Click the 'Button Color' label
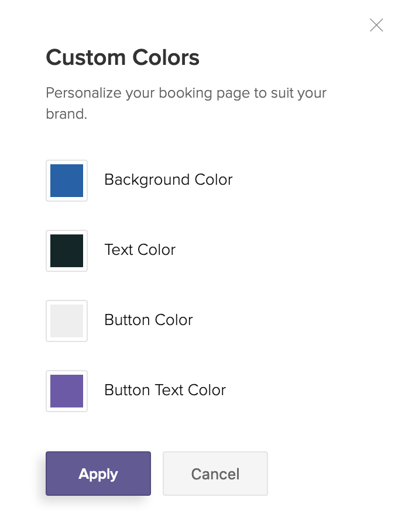405x532 pixels. (x=148, y=320)
